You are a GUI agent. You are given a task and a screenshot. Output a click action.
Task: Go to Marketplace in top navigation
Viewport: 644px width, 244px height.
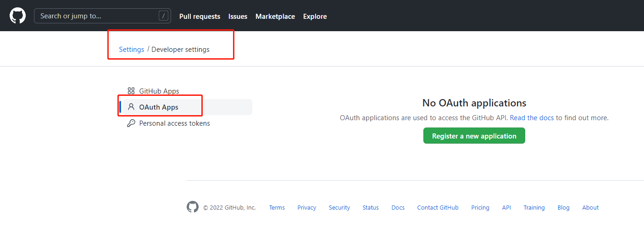[x=275, y=17]
